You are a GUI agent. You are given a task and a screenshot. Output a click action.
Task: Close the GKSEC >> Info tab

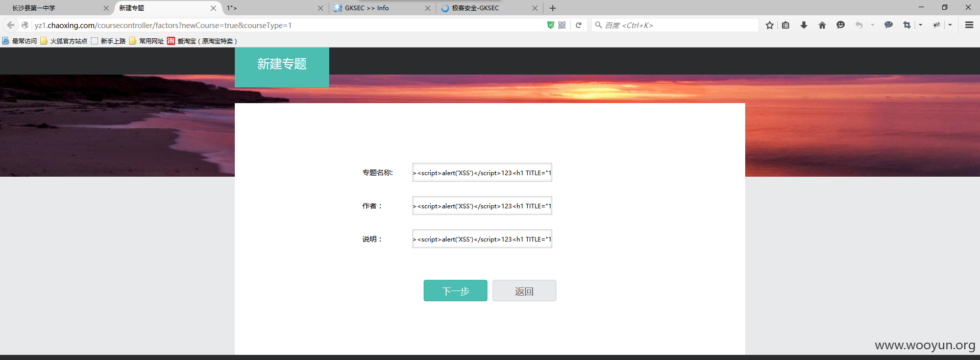click(428, 8)
